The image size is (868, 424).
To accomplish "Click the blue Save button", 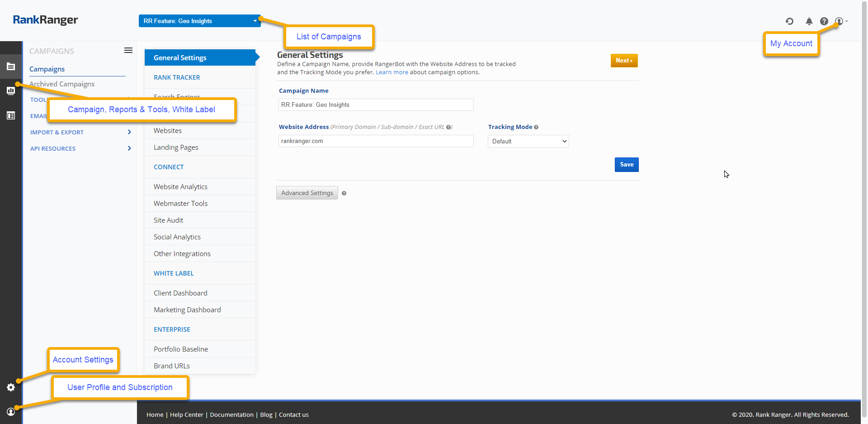I will 626,165.
